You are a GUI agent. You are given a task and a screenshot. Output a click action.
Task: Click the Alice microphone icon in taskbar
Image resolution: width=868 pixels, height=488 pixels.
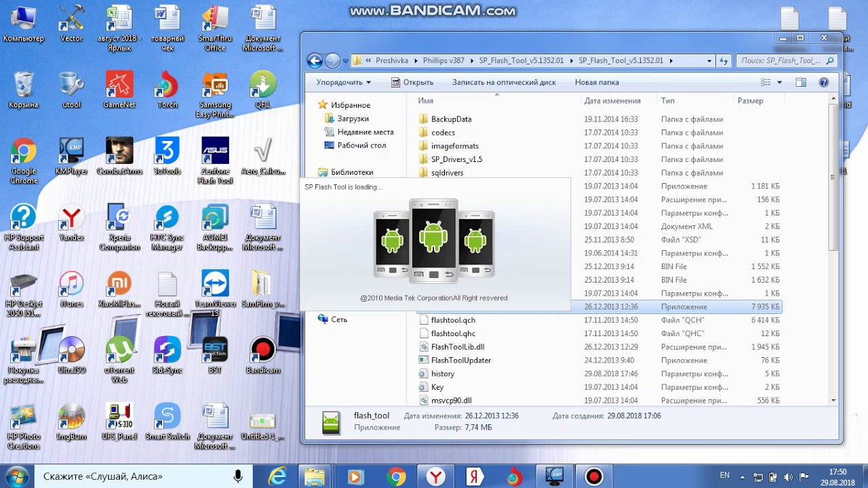pos(238,476)
